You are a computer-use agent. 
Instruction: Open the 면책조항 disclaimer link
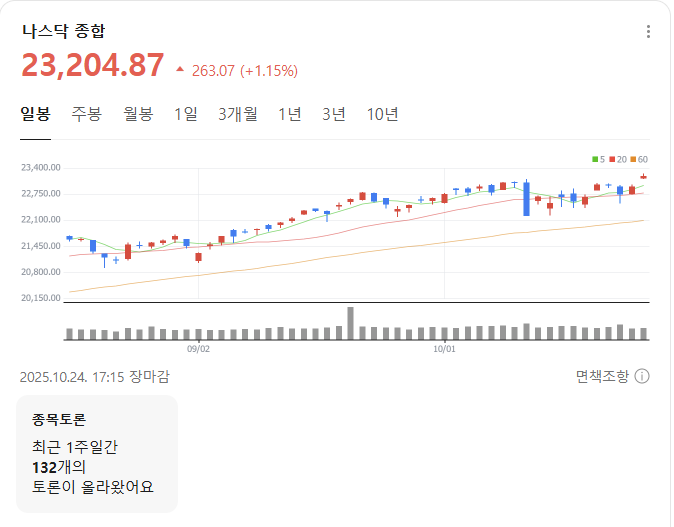point(602,376)
